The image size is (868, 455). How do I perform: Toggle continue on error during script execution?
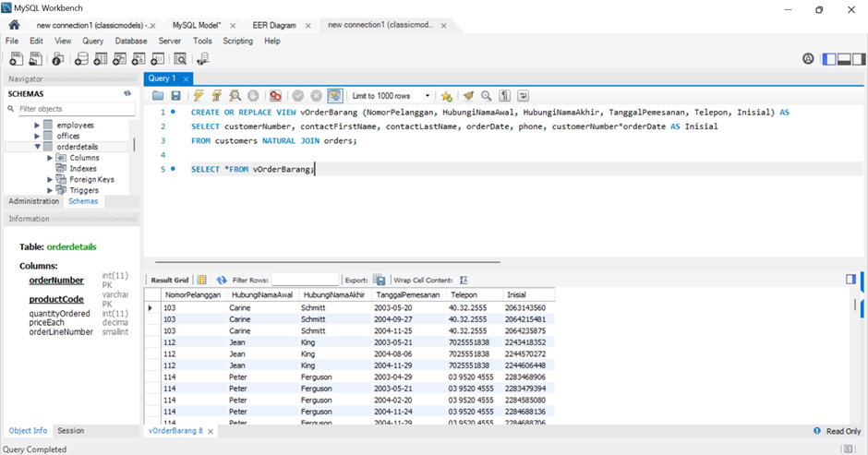275,96
